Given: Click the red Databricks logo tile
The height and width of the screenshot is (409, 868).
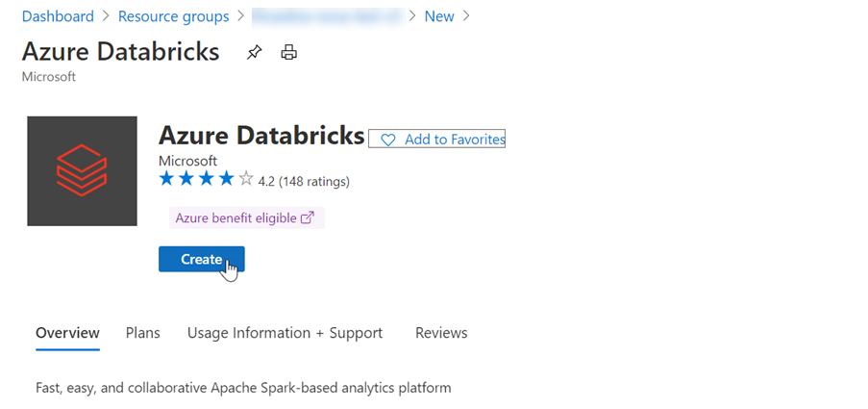Looking at the screenshot, I should pos(82,171).
